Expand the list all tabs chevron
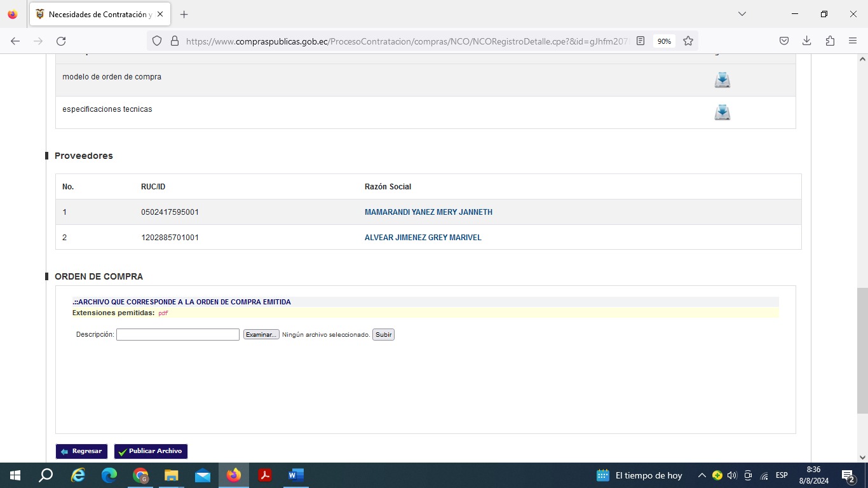868x488 pixels. click(742, 14)
